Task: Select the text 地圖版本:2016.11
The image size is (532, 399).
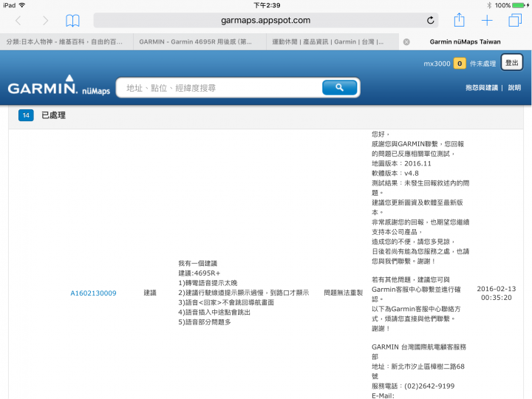Action: tap(401, 163)
